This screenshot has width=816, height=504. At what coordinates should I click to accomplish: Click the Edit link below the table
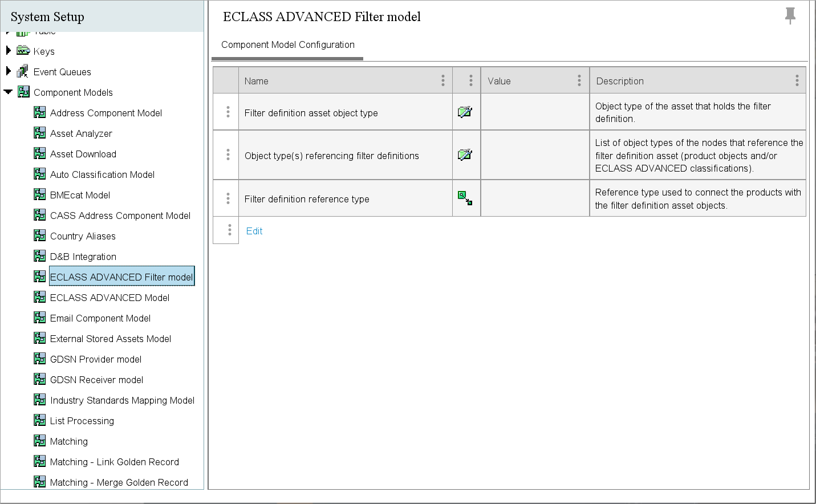(254, 230)
